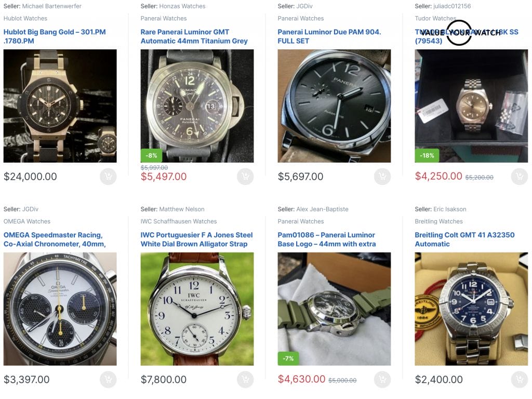View seller Eric Isakson's profile
The height and width of the screenshot is (399, 532).
pyautogui.click(x=449, y=209)
